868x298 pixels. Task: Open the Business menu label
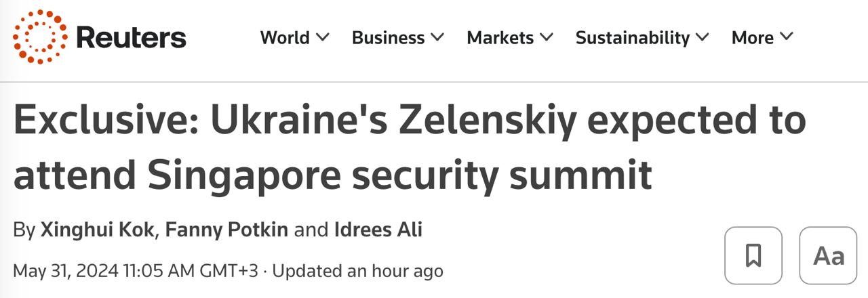click(x=389, y=38)
